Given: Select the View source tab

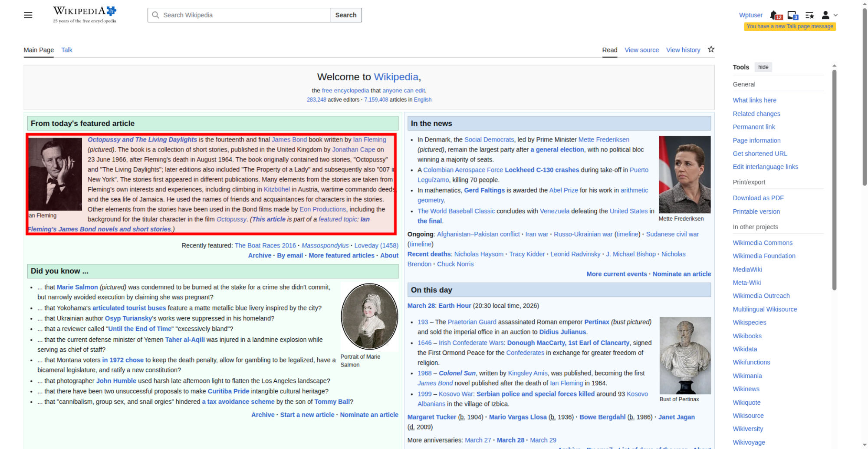Looking at the screenshot, I should coord(641,50).
